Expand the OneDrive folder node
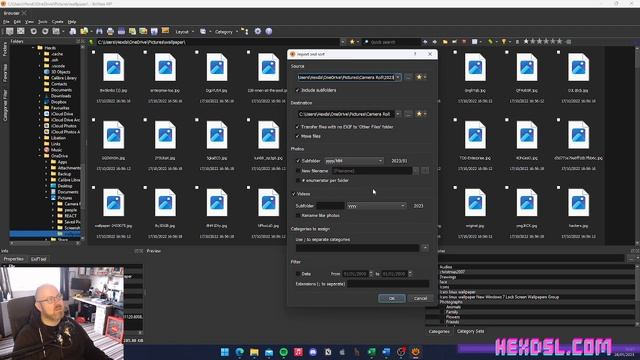The width and height of the screenshot is (640, 360). 40,156
